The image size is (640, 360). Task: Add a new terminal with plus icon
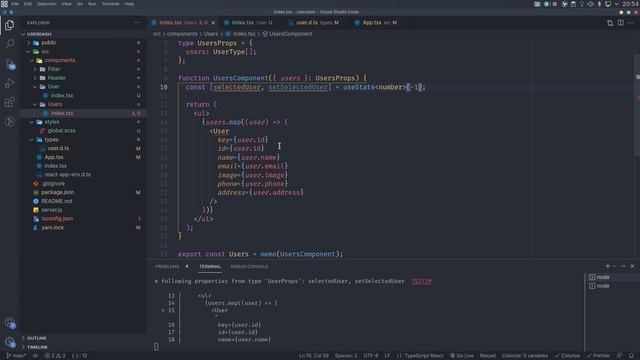608,266
